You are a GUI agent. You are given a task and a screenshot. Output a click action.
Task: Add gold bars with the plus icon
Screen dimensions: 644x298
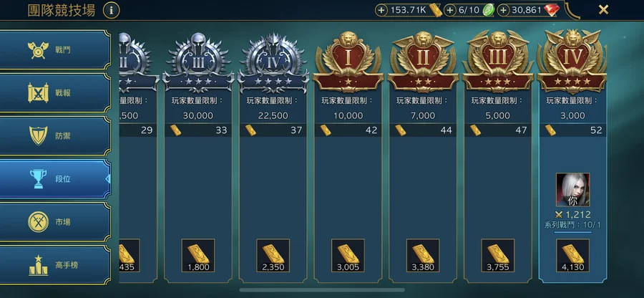(x=381, y=10)
